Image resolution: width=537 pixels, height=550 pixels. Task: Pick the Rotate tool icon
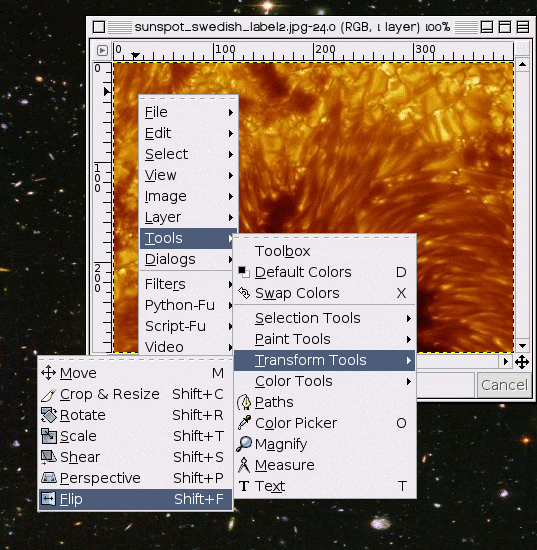(x=49, y=415)
